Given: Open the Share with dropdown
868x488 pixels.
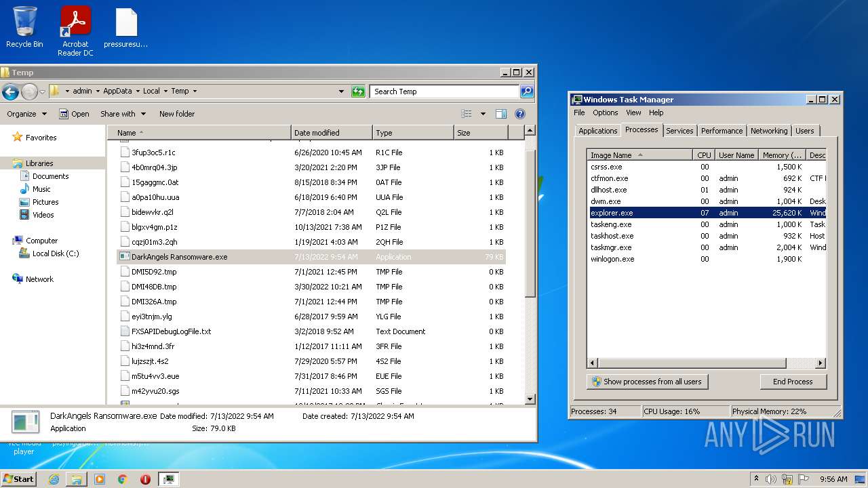Looking at the screenshot, I should [122, 114].
